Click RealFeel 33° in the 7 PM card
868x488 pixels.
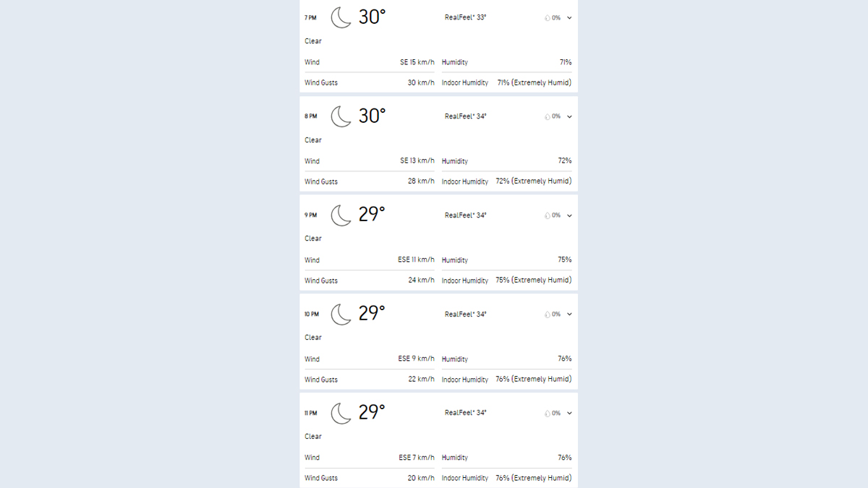click(465, 17)
